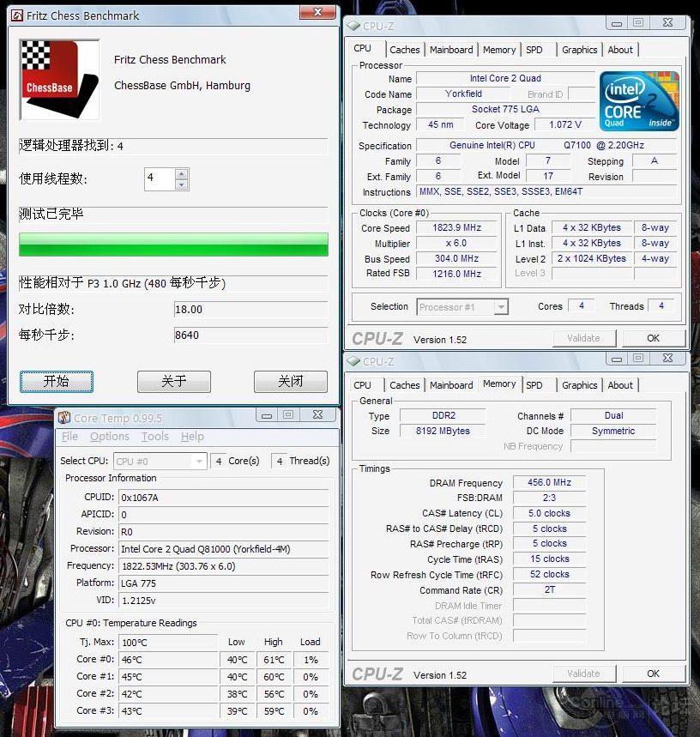Expand the Processor #1 selection dropdown

coord(501,307)
